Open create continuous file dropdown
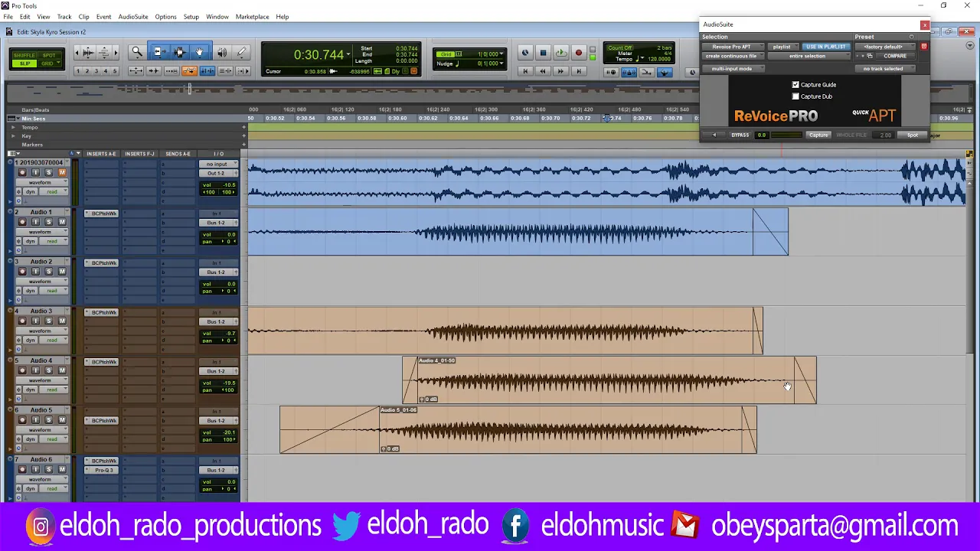This screenshot has width=980, height=551. coord(733,56)
